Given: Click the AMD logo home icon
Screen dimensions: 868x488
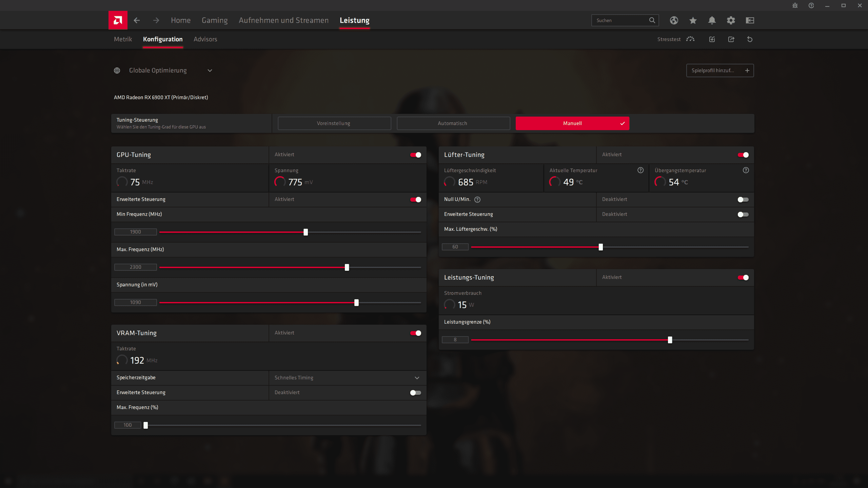Looking at the screenshot, I should [118, 20].
